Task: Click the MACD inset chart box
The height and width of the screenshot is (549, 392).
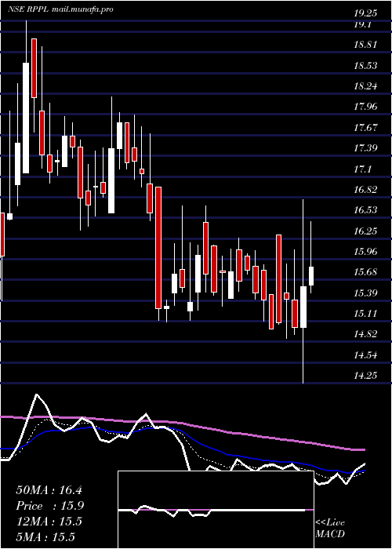Action: (x=216, y=510)
